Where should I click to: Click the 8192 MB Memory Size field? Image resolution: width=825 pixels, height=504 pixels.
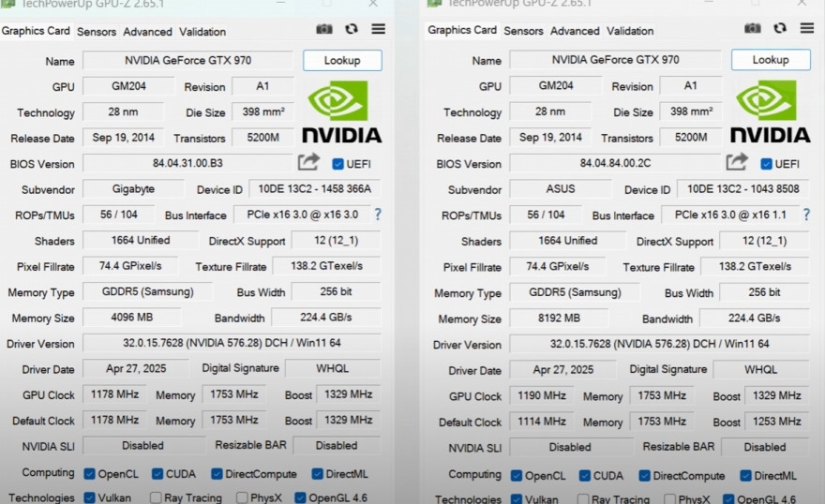560,318
